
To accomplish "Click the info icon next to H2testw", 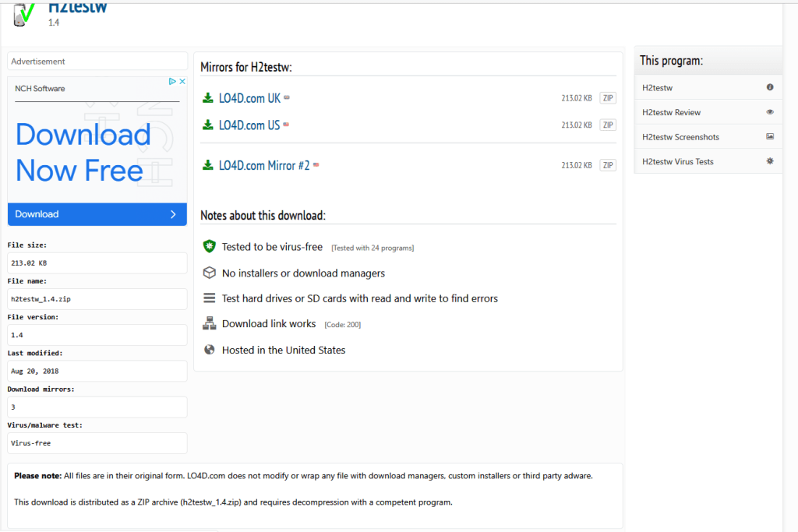I will [770, 87].
